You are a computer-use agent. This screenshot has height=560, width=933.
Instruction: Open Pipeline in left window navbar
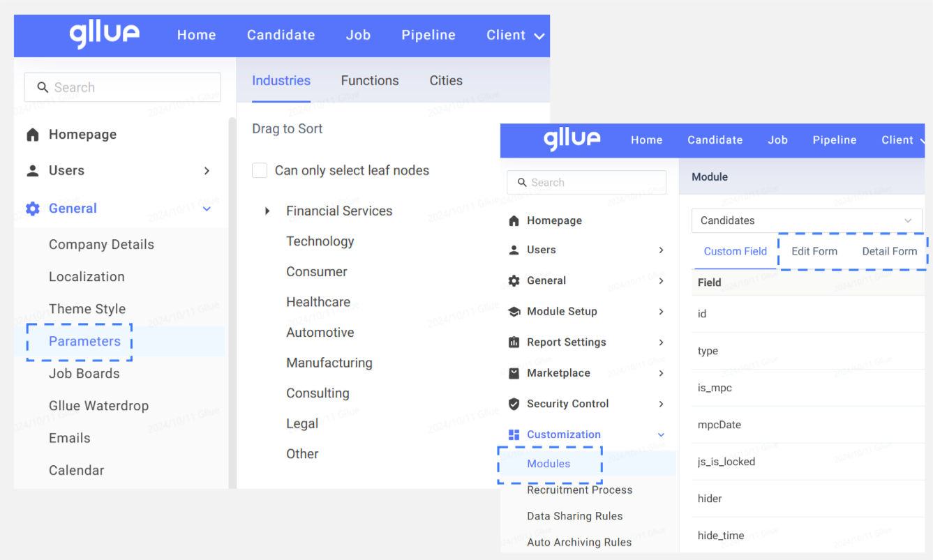coord(428,35)
